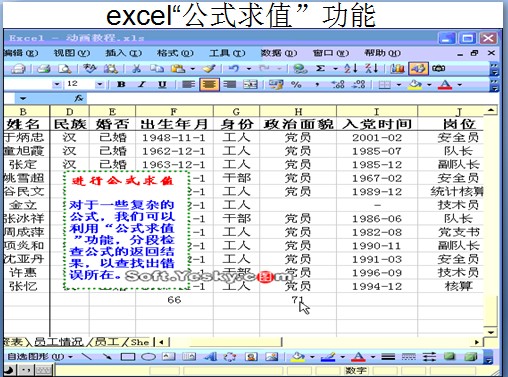Toggle Center alignment button
Screen dimensions: 508x377
coord(209,85)
